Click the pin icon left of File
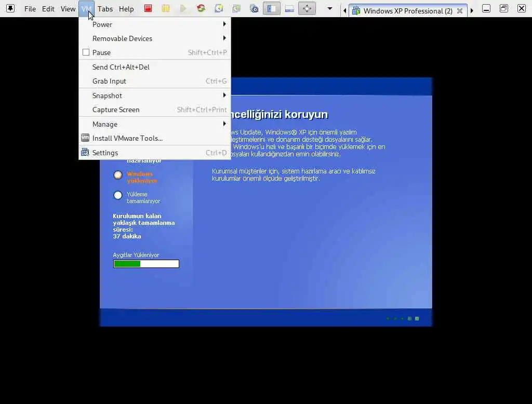The width and height of the screenshot is (532, 404). pos(10,8)
